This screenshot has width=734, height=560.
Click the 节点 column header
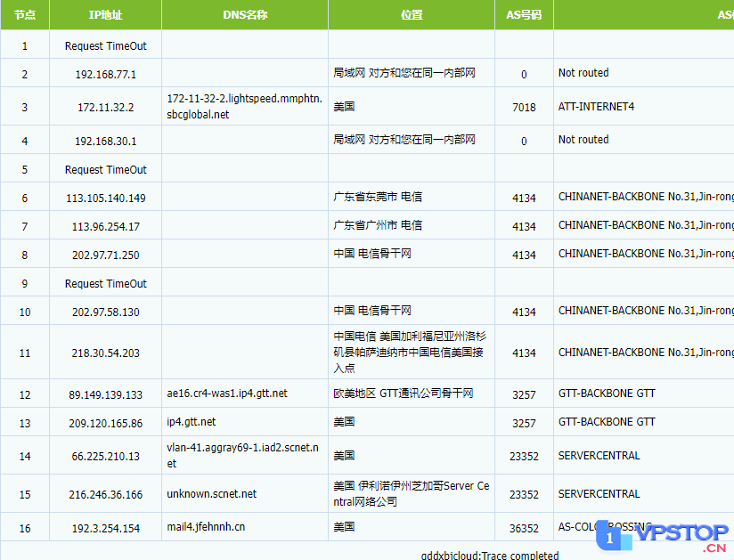coord(25,15)
